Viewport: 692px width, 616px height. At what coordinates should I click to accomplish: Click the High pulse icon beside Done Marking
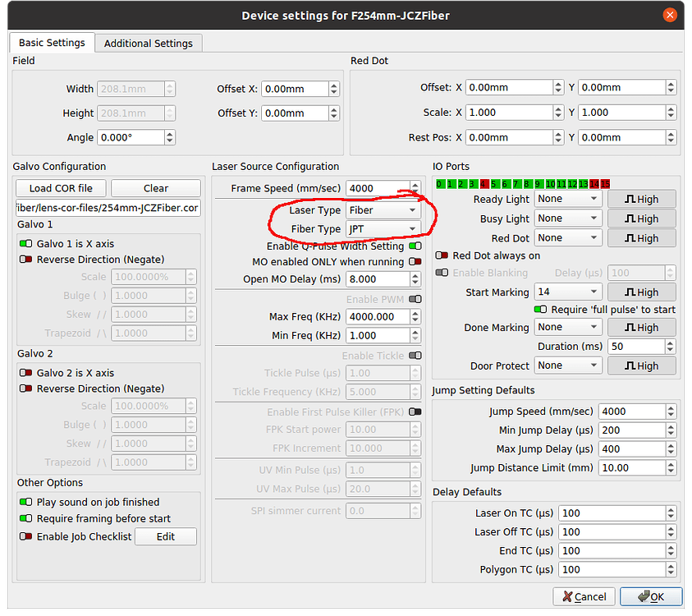[x=640, y=327]
